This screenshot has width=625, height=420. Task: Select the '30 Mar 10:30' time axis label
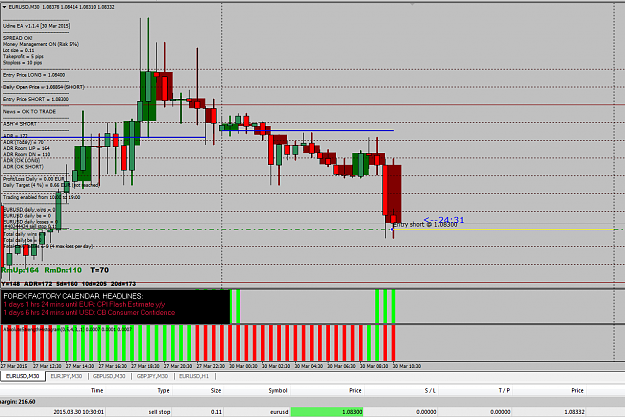[x=407, y=366]
